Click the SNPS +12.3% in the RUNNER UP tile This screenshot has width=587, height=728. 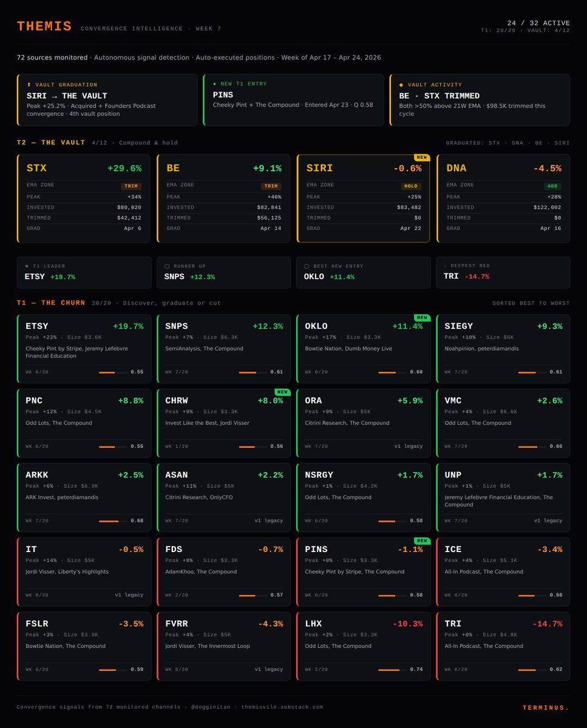[203, 277]
